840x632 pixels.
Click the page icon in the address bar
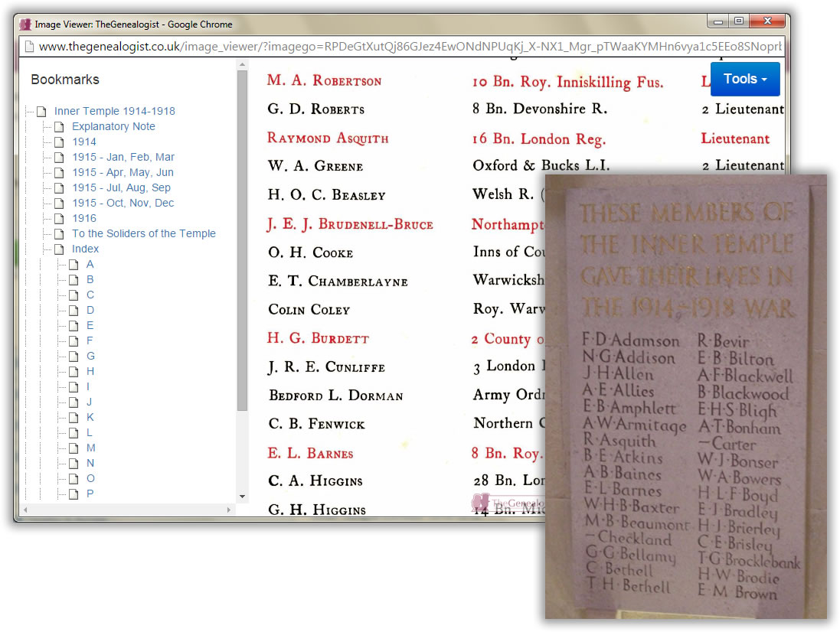tap(29, 47)
